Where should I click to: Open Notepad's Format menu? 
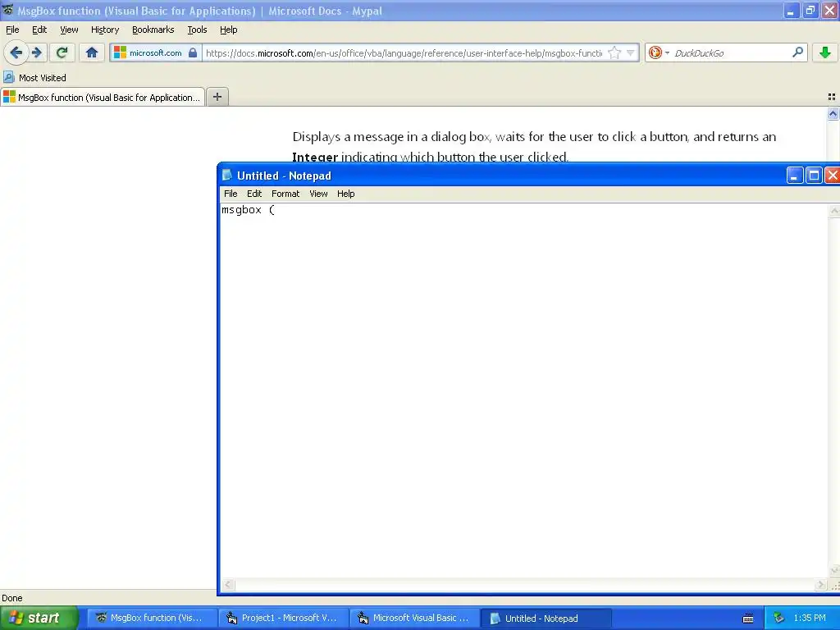tap(285, 194)
